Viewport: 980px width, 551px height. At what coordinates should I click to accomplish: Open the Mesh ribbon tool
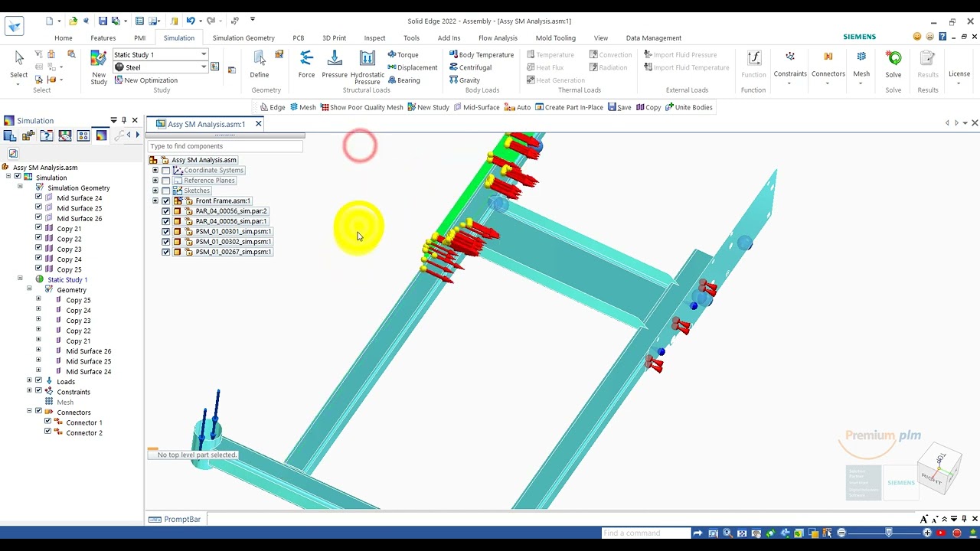(861, 67)
